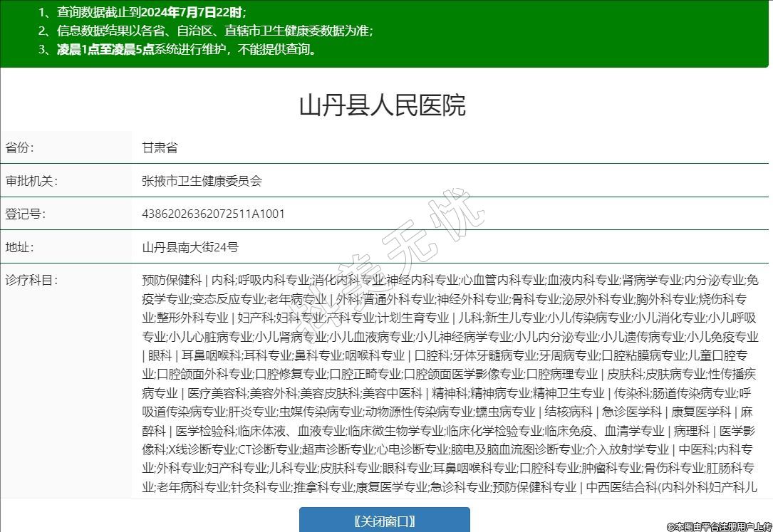
Task: Select the province value 甘肃省
Action: [x=160, y=147]
